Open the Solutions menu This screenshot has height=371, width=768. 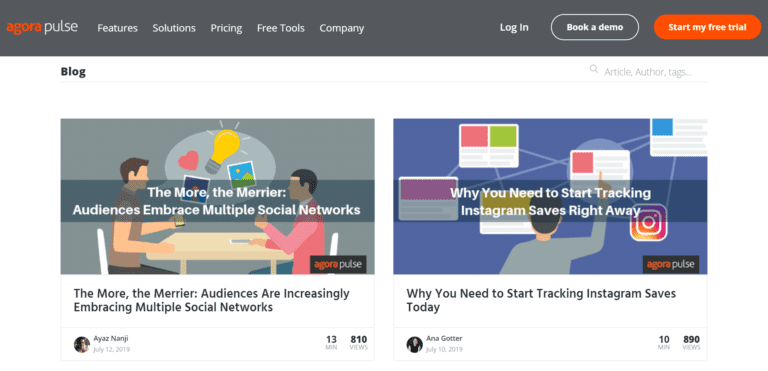click(x=174, y=28)
